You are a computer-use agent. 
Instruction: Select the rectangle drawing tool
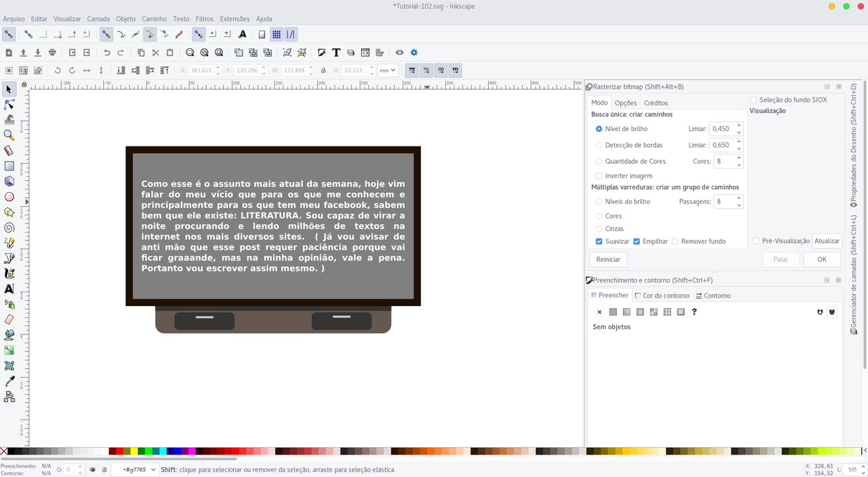tap(9, 166)
